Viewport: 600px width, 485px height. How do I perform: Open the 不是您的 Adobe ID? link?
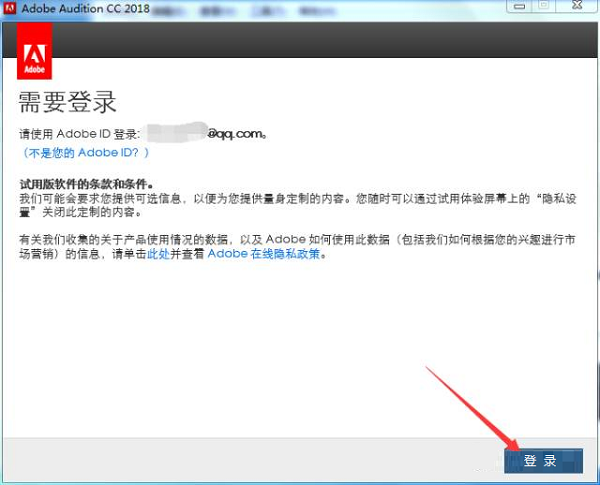(x=86, y=153)
